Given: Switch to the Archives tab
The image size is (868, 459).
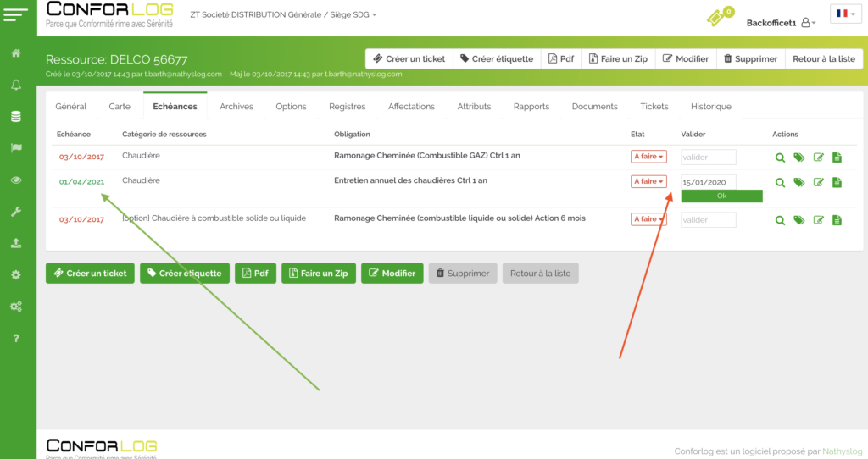Looking at the screenshot, I should point(236,107).
